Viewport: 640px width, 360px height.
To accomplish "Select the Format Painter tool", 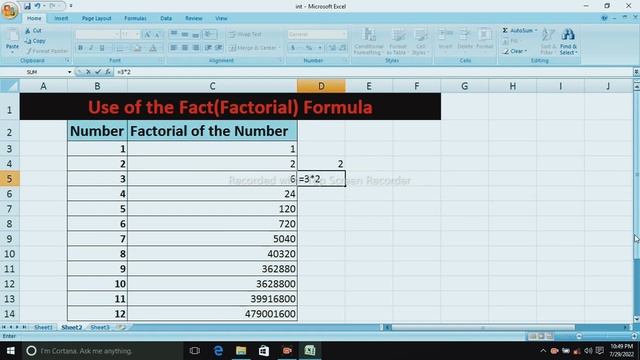I will 47,51.
